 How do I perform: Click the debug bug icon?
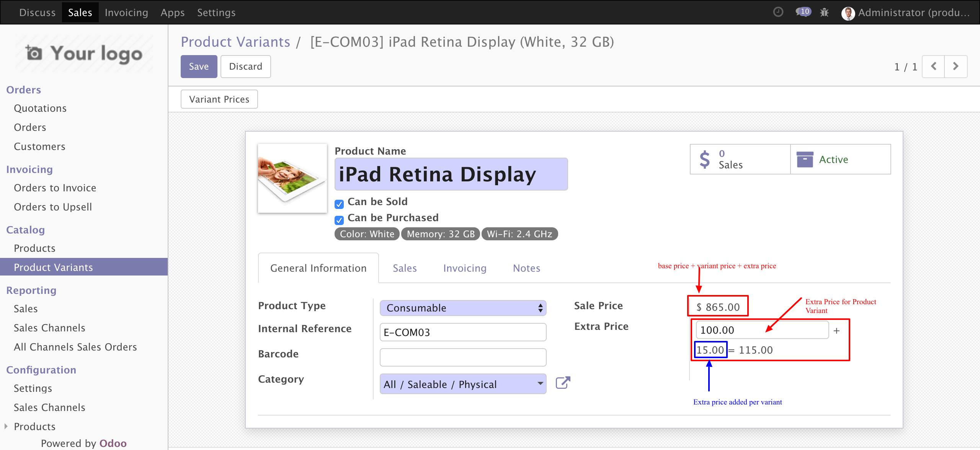pyautogui.click(x=824, y=12)
